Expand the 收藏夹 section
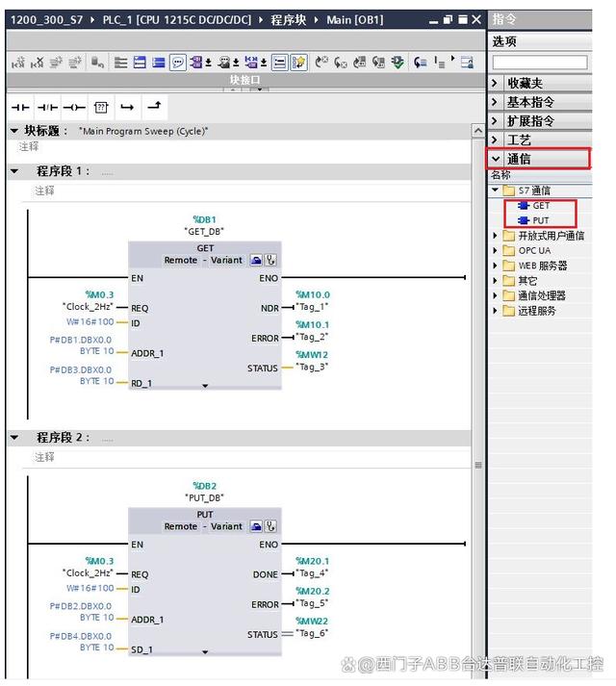The width and height of the screenshot is (616, 686). point(495,83)
